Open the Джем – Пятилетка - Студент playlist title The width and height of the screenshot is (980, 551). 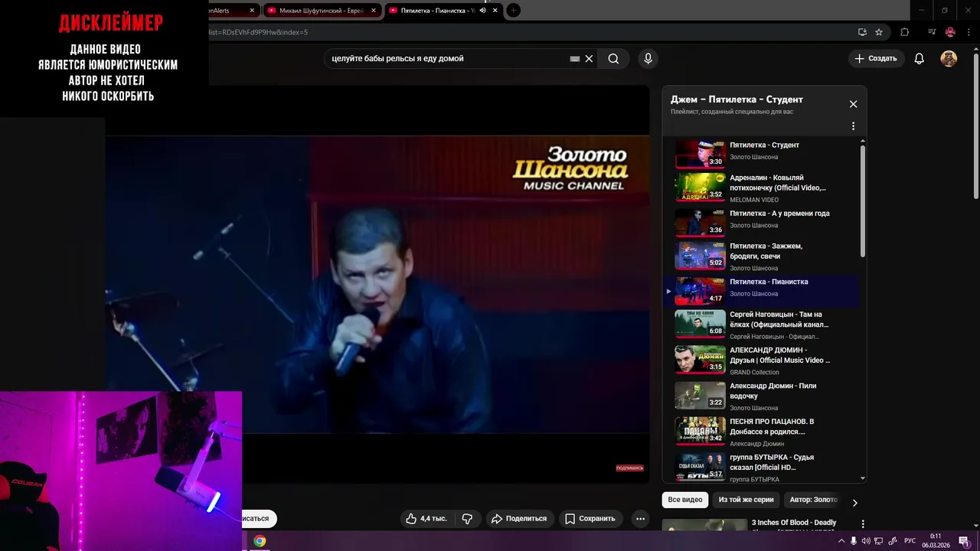point(737,99)
